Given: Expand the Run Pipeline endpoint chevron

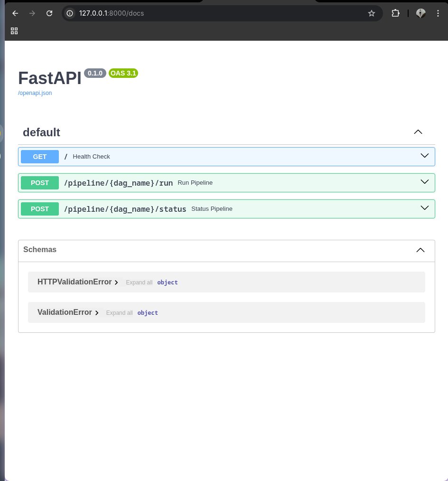Looking at the screenshot, I should [424, 182].
